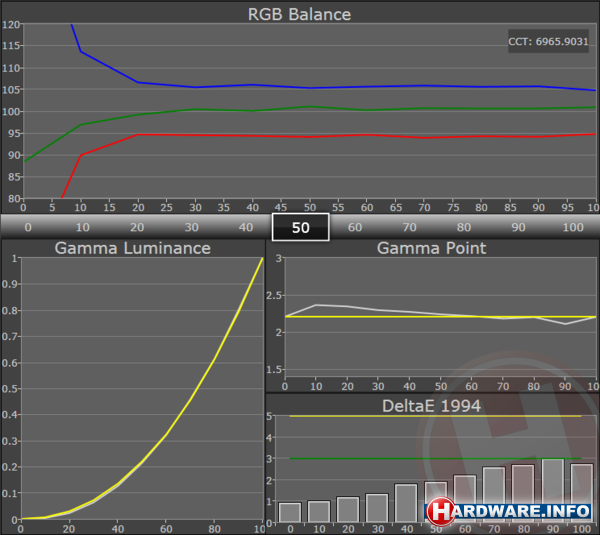Select the 10 grayscale level tab

(83, 227)
